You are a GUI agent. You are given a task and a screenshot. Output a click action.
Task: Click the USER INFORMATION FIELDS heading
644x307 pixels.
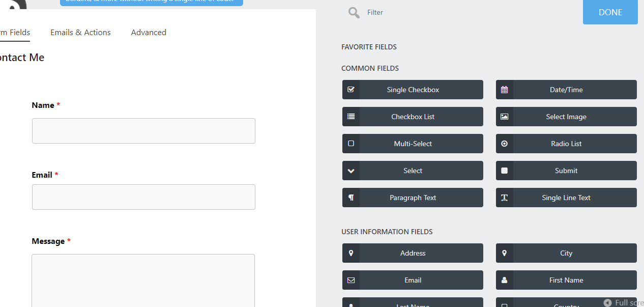pyautogui.click(x=387, y=232)
